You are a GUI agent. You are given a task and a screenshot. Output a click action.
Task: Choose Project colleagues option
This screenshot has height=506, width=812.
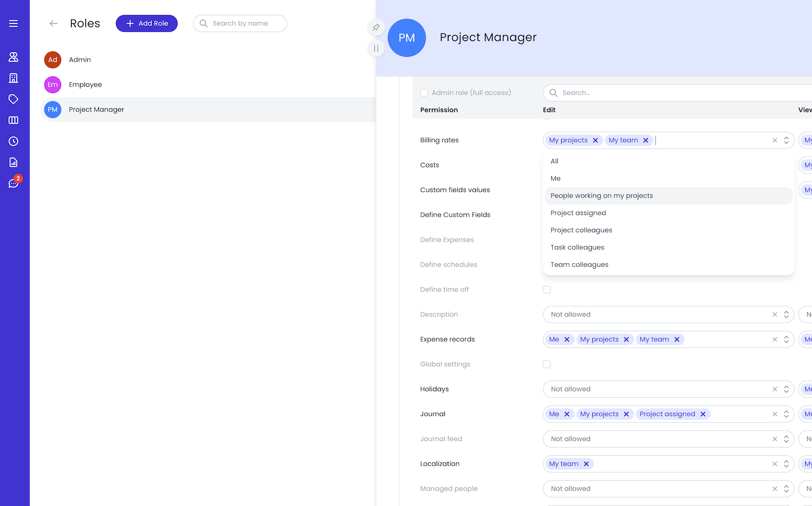668,230
